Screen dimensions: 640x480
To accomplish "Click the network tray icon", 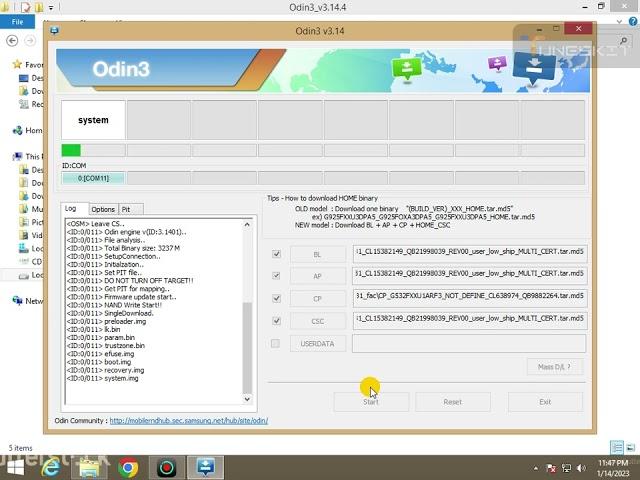I will click(x=567, y=468).
